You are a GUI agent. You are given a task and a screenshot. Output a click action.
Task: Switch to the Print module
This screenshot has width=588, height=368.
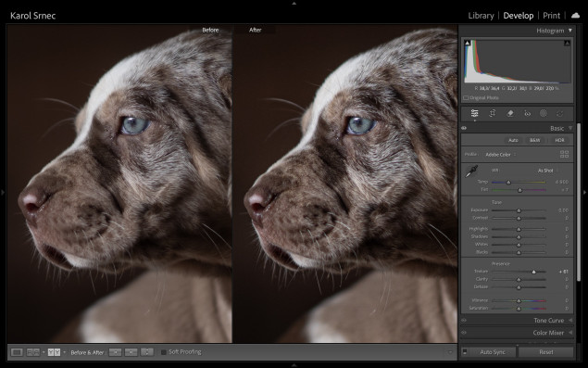[551, 16]
